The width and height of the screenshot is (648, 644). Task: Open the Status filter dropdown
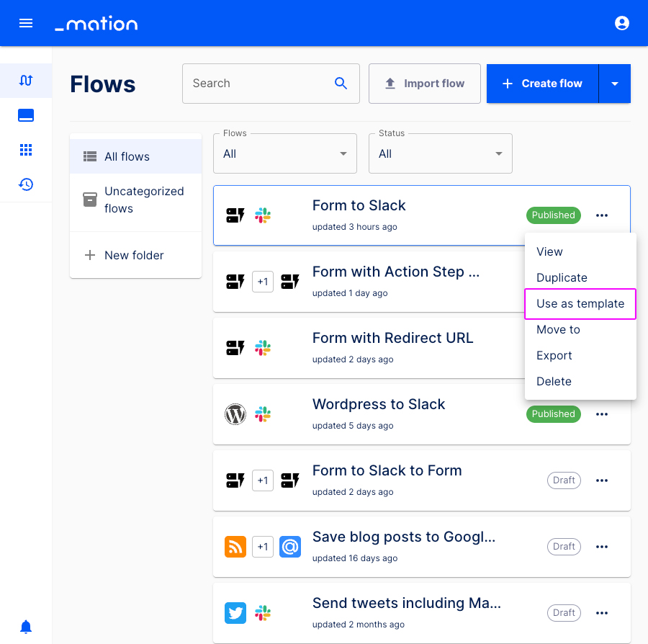pos(440,153)
